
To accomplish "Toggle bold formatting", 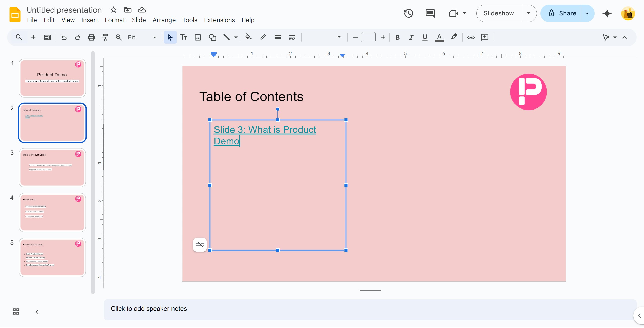I will click(397, 37).
